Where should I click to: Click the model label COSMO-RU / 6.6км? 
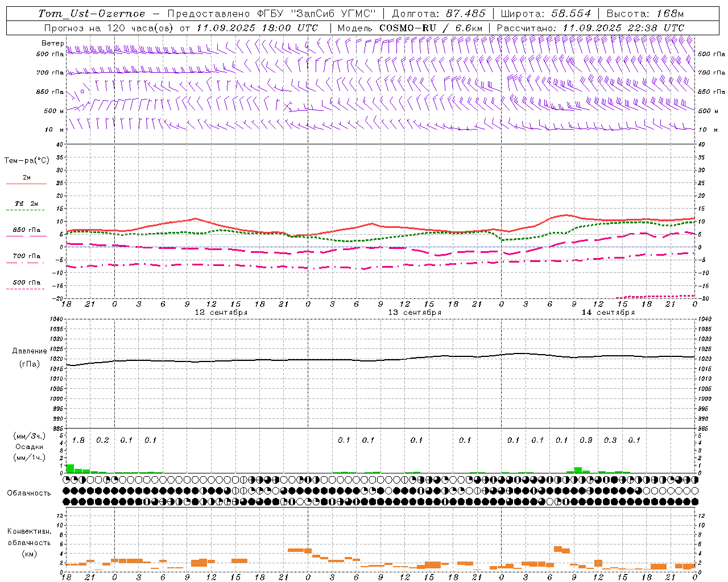tap(431, 28)
